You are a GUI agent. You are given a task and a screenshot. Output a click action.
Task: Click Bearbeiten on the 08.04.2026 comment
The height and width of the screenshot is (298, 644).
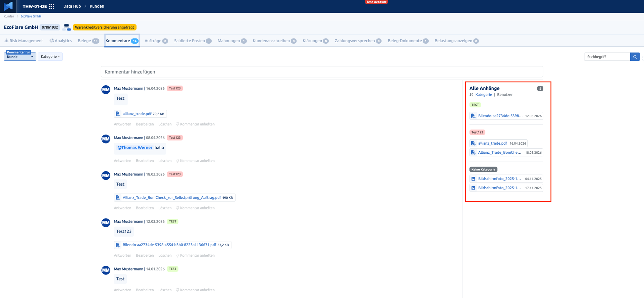pos(145,161)
